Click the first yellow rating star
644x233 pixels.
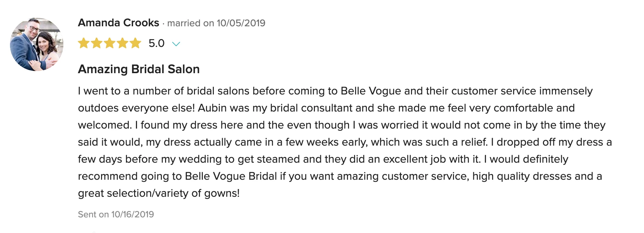[x=84, y=43]
